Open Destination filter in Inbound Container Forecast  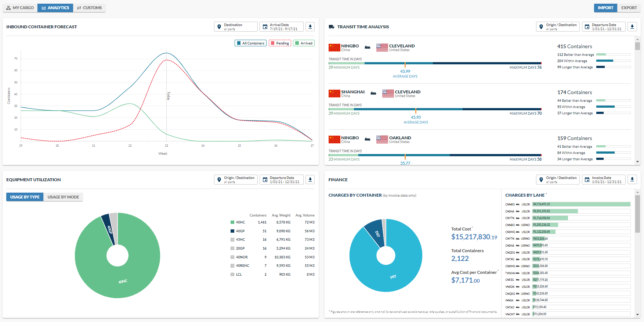pos(236,27)
